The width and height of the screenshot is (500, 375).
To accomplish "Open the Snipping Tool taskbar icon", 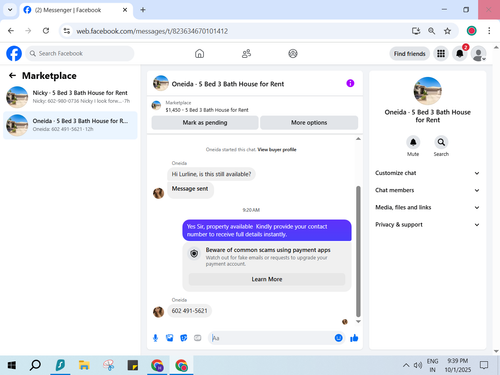I will (109, 365).
